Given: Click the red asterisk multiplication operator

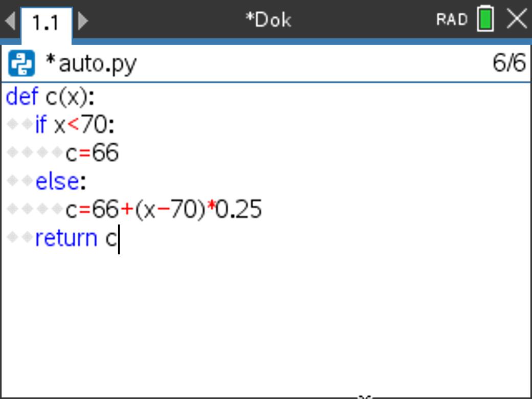Looking at the screenshot, I should [x=210, y=209].
